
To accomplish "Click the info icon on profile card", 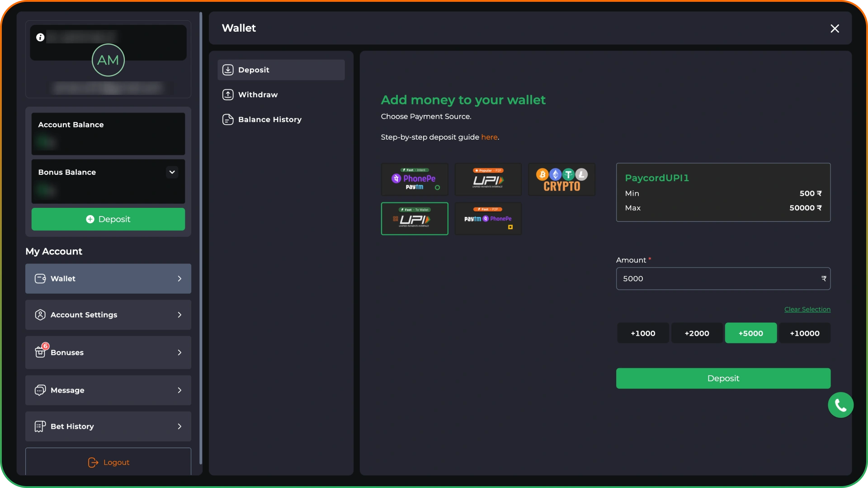I will [40, 38].
